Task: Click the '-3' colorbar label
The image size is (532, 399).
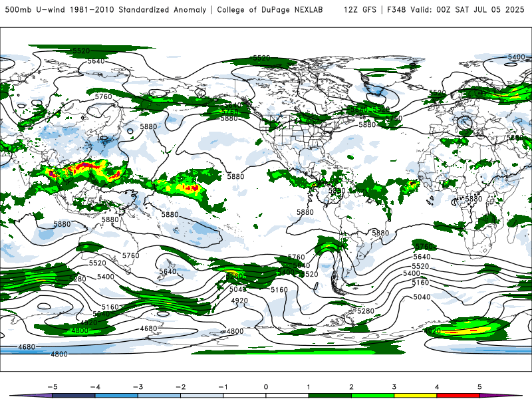Action: point(138,387)
